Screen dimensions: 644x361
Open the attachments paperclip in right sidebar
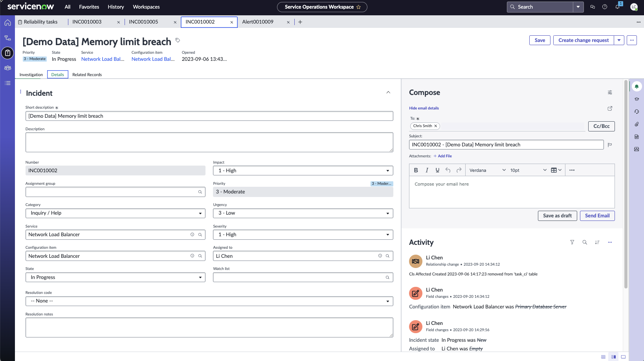point(637,124)
